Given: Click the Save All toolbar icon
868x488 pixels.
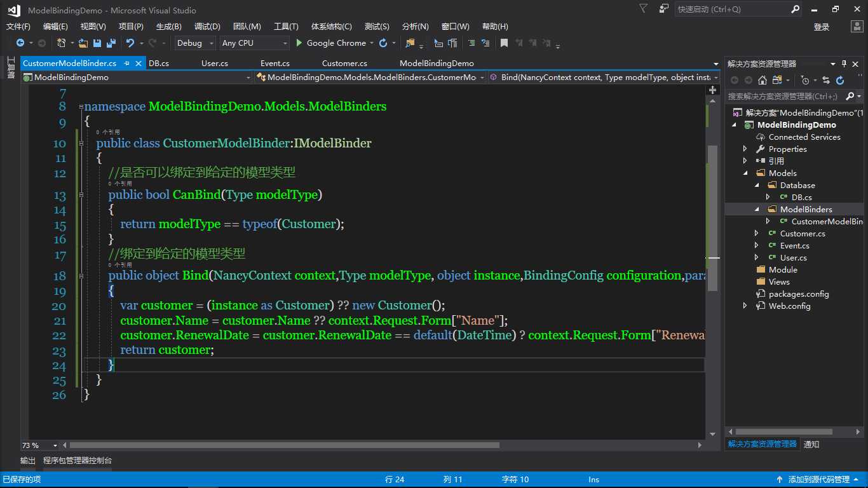Looking at the screenshot, I should (x=111, y=43).
